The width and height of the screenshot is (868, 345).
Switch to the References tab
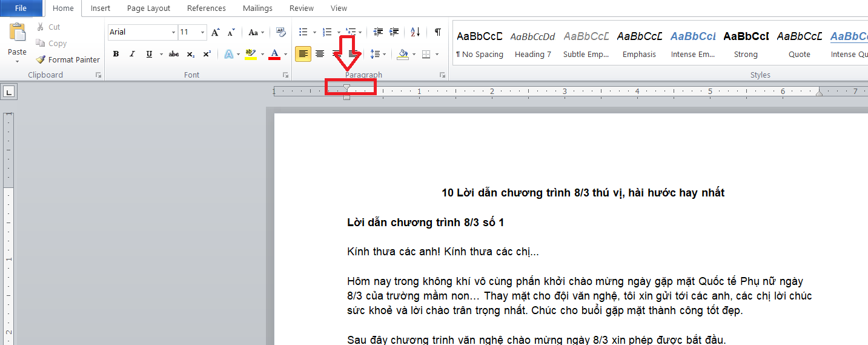[207, 8]
